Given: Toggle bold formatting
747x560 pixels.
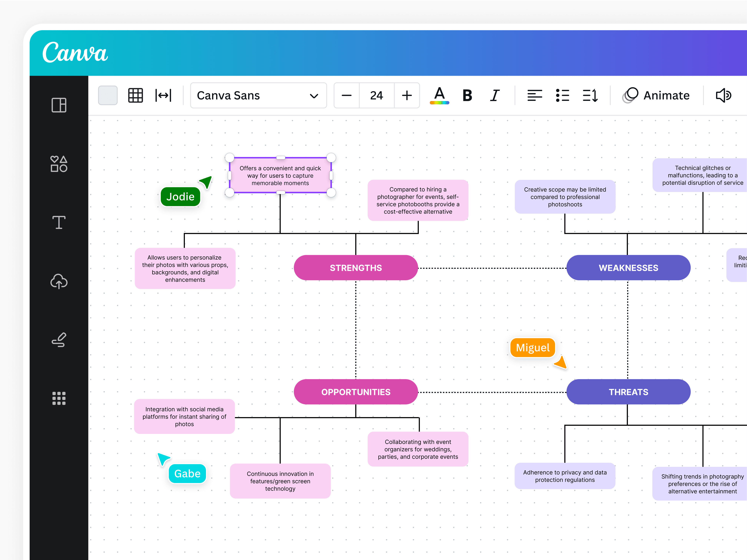Looking at the screenshot, I should coord(467,96).
